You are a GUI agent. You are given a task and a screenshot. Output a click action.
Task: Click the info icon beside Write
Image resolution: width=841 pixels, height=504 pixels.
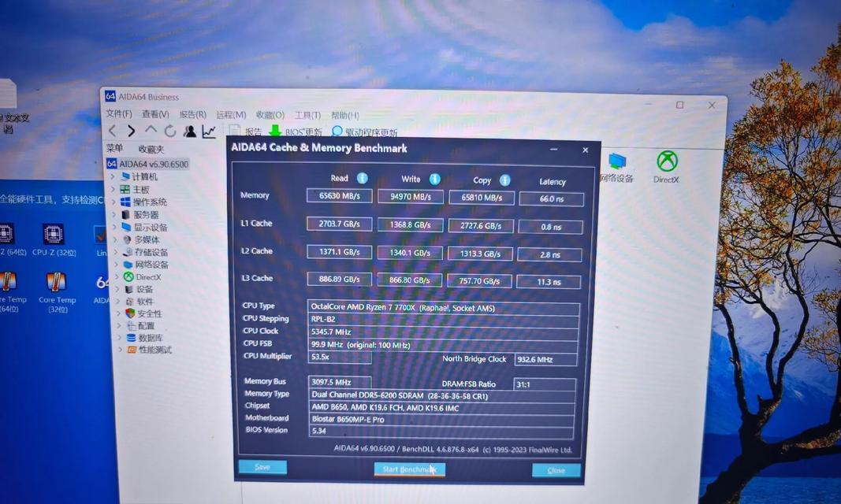coord(434,179)
